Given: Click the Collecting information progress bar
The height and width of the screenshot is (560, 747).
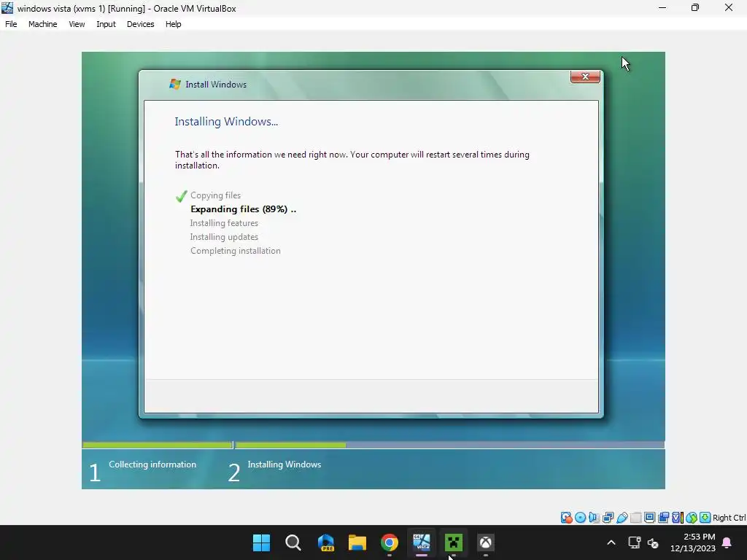Looking at the screenshot, I should tap(158, 446).
